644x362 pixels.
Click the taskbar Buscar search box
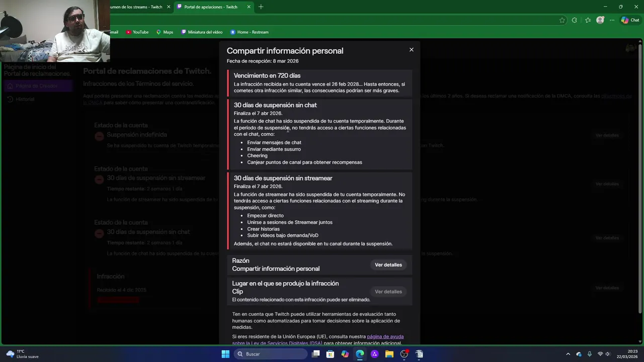tap(271, 354)
